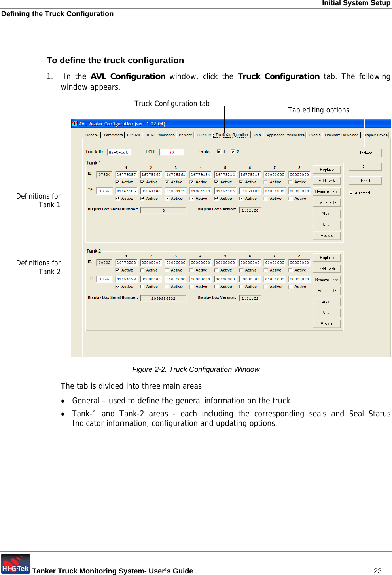Viewport: 392px width, 575px height.
Task: Click Add Tank button in Tank 2
Action: [327, 269]
